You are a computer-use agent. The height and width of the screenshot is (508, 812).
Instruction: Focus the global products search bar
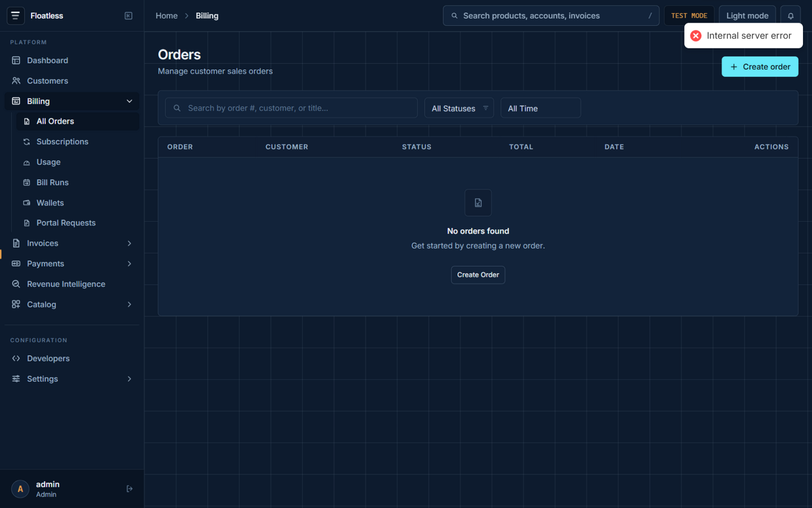pos(551,16)
